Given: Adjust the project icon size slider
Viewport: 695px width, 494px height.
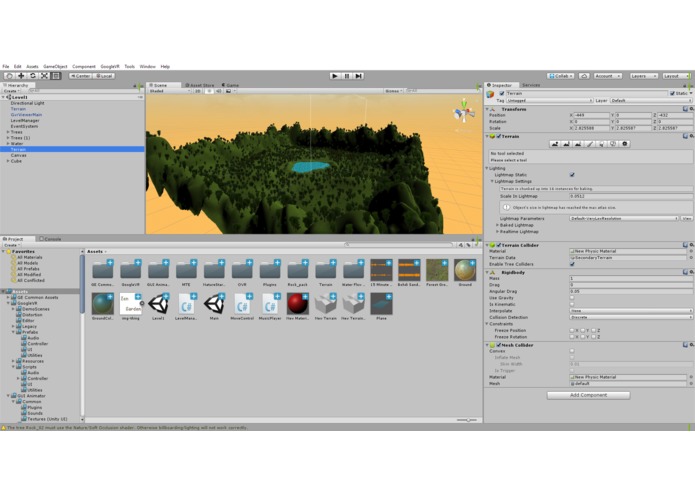Looking at the screenshot, I should coord(467,420).
